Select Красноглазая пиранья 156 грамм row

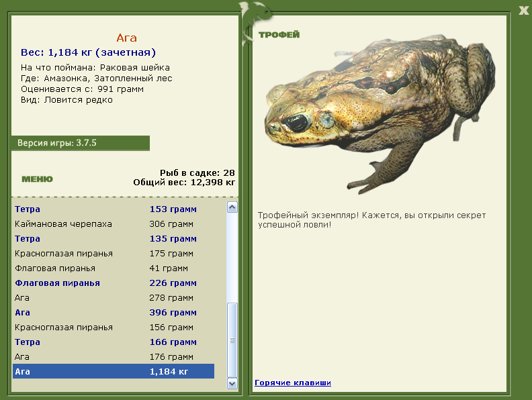click(114, 328)
